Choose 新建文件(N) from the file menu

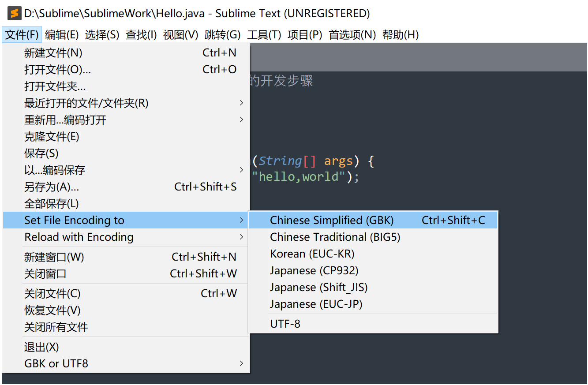[126, 53]
